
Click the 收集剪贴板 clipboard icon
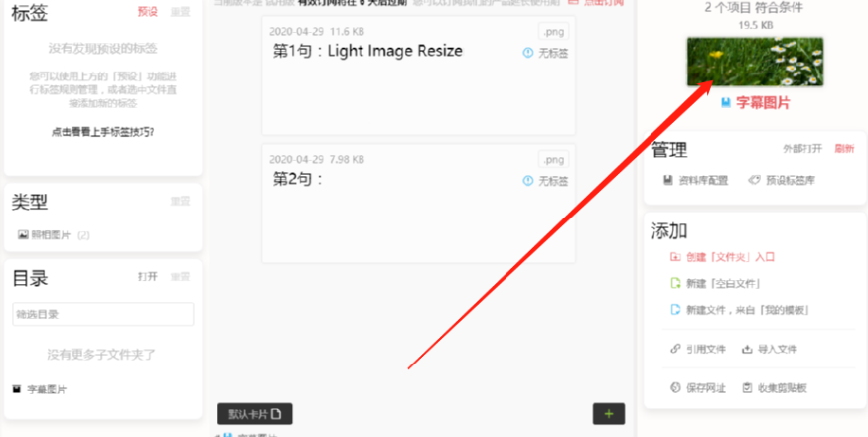coord(747,387)
